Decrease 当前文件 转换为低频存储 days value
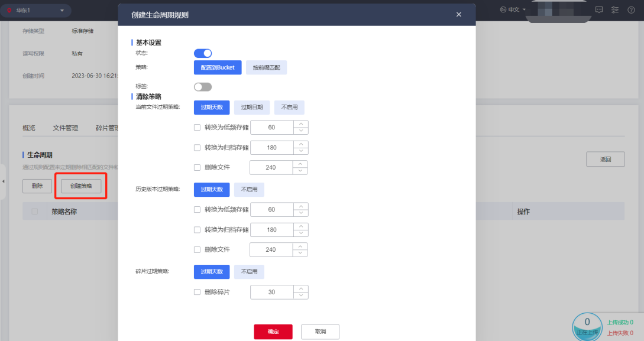 coord(301,131)
